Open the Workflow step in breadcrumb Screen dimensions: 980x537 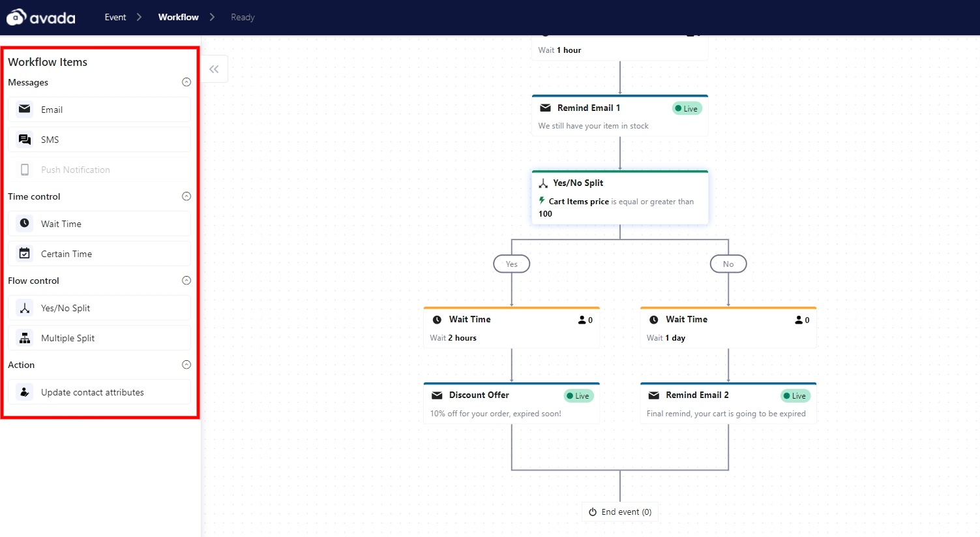178,18
